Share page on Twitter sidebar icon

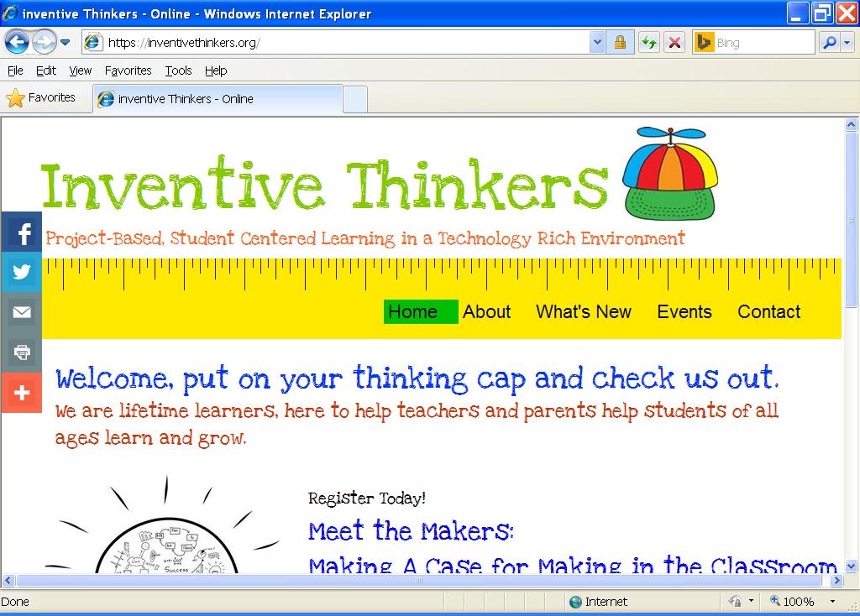tap(21, 272)
